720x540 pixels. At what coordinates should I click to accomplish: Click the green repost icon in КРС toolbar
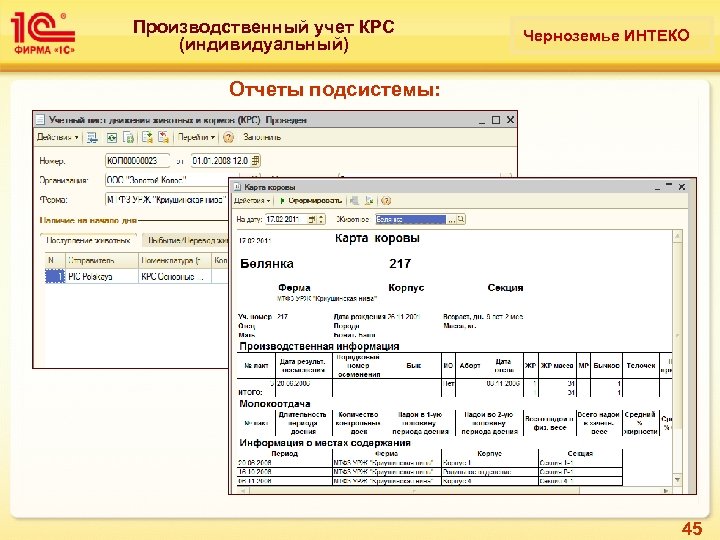click(112, 137)
